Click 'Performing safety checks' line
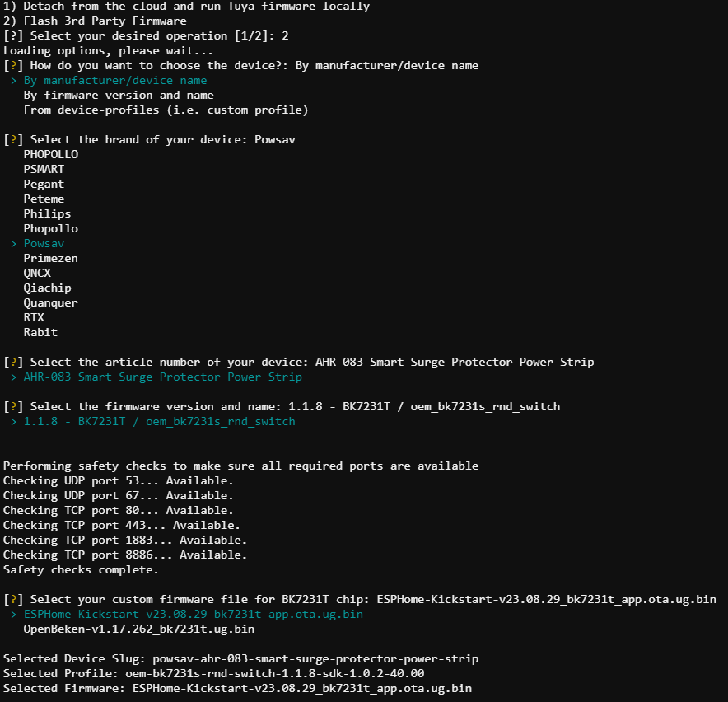Viewport: 728px width, 702px height. [x=241, y=466]
